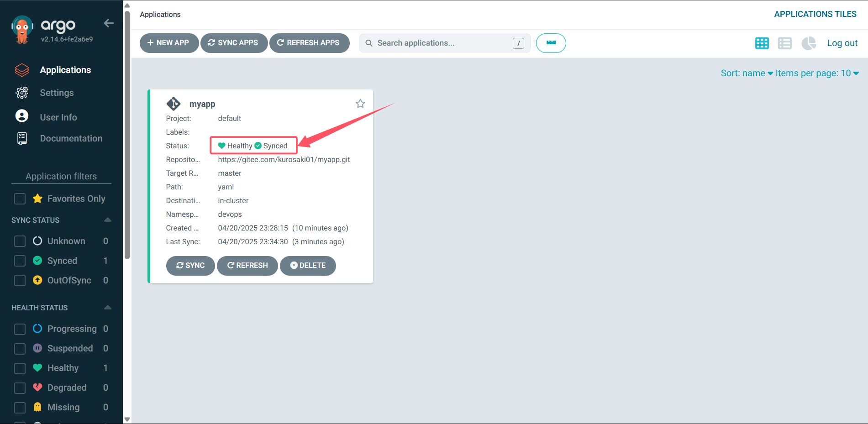Screen dimensions: 868x424
Task: Click the Degraded broken heart icon
Action: point(37,387)
